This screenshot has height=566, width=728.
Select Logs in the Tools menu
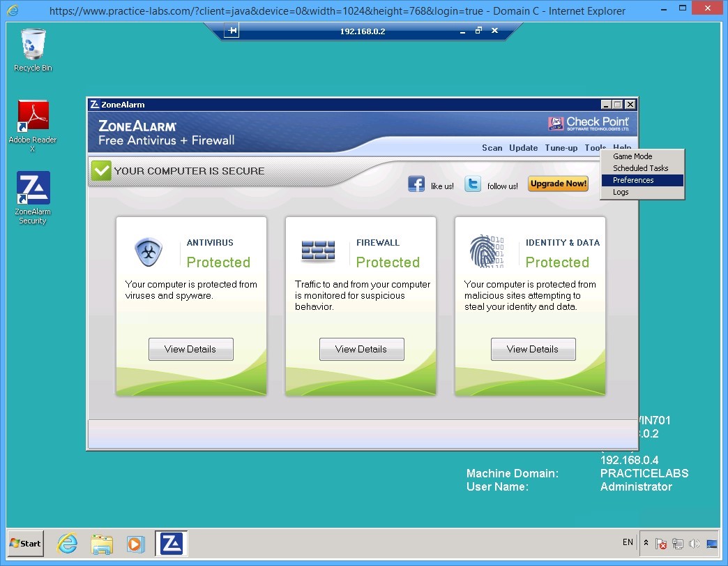pyautogui.click(x=620, y=192)
